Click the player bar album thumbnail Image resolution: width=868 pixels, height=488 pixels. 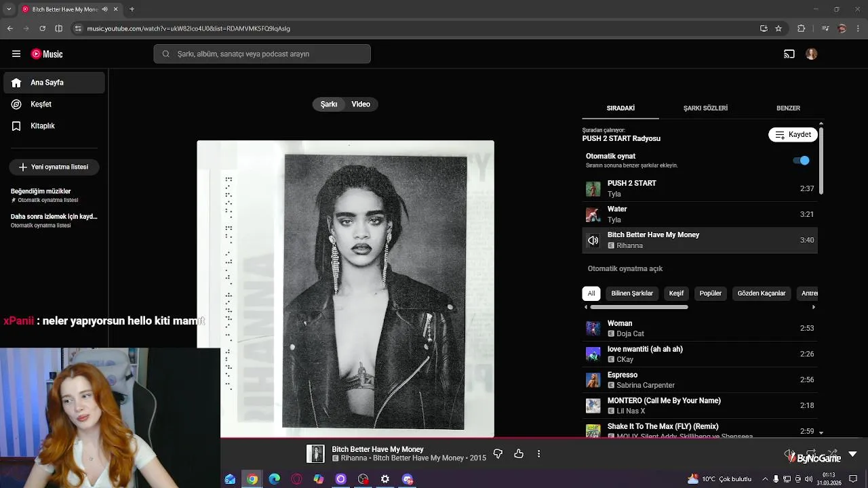click(x=315, y=454)
